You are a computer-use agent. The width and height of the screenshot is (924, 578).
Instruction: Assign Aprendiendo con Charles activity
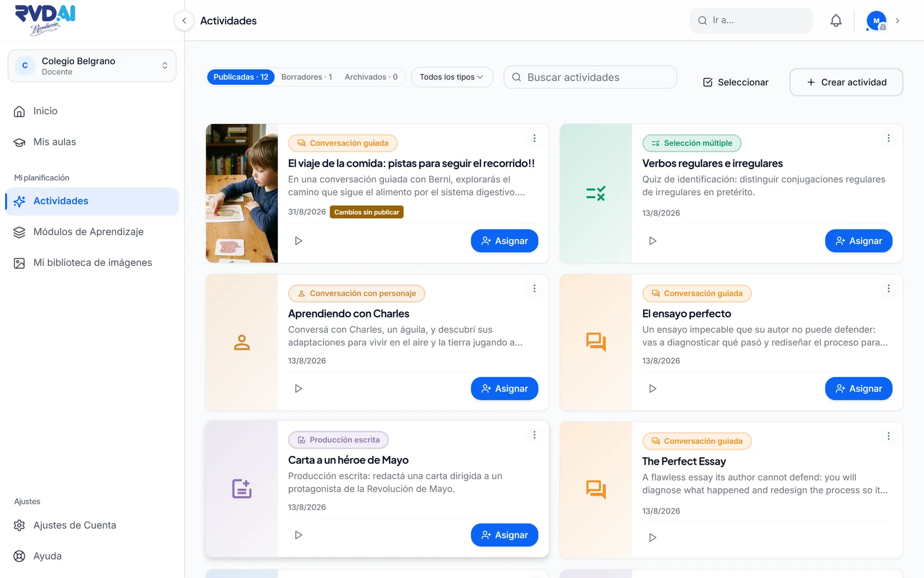click(504, 388)
